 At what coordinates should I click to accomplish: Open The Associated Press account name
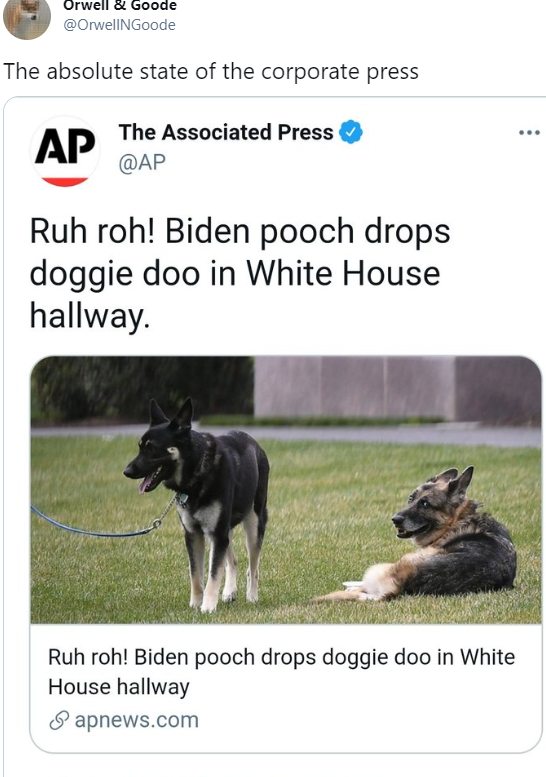click(226, 132)
